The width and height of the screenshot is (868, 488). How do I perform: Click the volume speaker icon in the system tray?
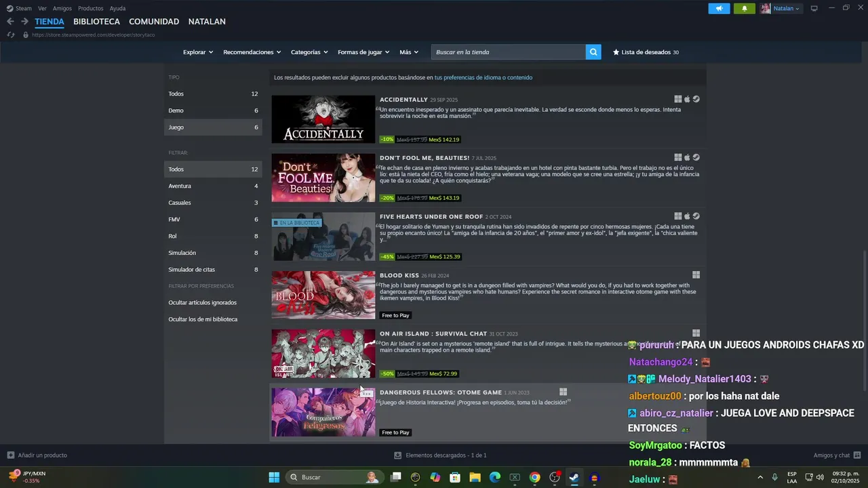coord(821,477)
